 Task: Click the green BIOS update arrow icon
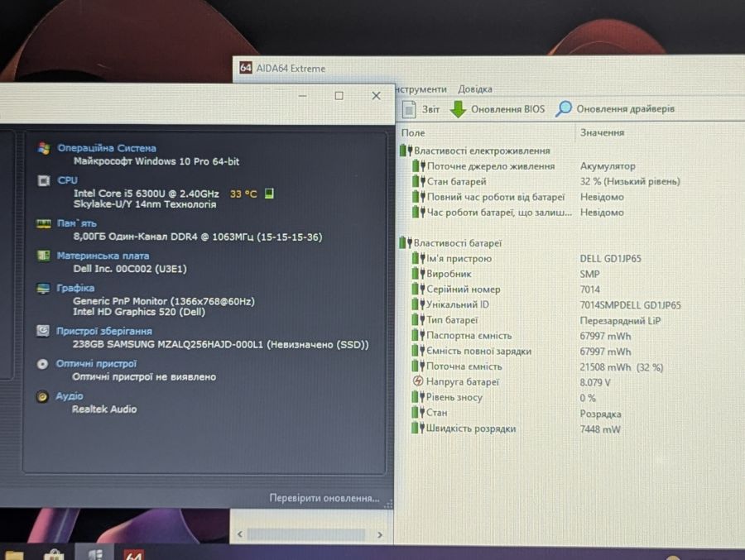[x=458, y=109]
